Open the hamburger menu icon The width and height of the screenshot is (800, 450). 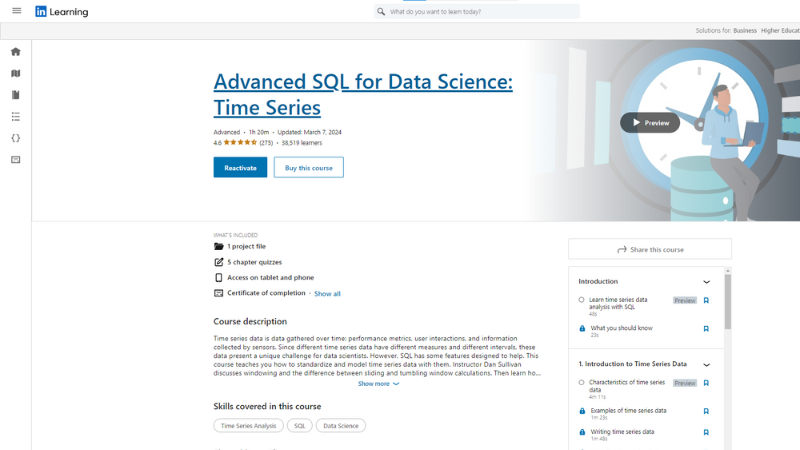point(16,11)
